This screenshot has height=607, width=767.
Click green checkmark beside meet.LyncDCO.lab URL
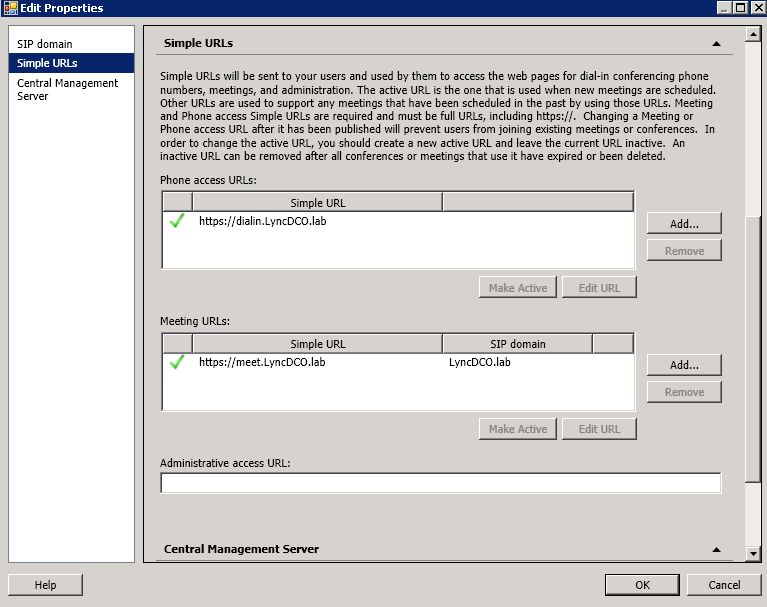177,362
